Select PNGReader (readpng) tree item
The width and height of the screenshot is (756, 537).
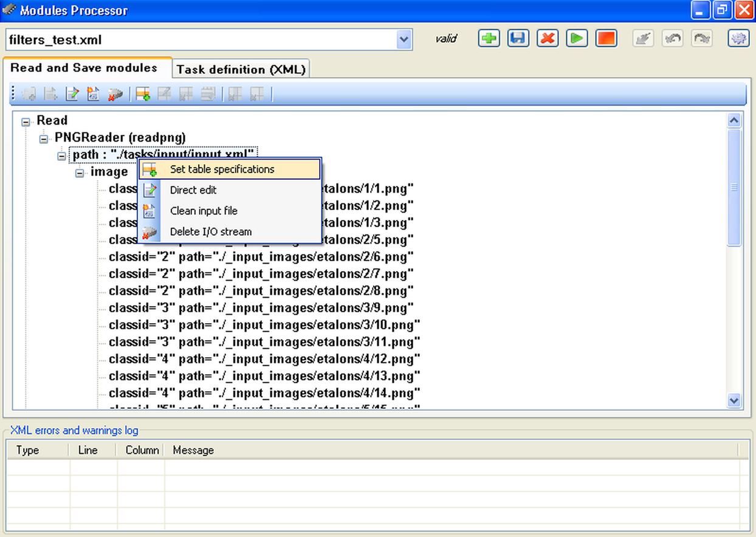click(120, 137)
